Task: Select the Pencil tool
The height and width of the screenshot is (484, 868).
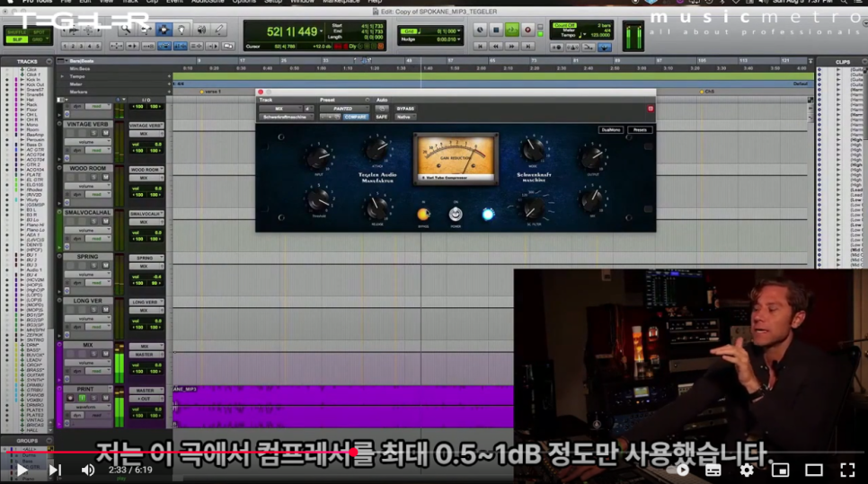Action: 218,30
